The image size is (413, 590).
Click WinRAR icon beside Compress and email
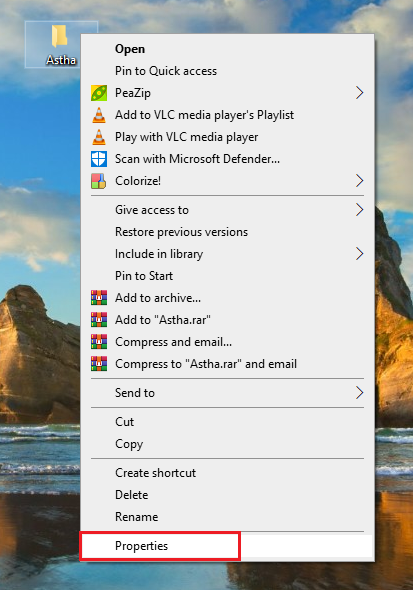tap(99, 342)
